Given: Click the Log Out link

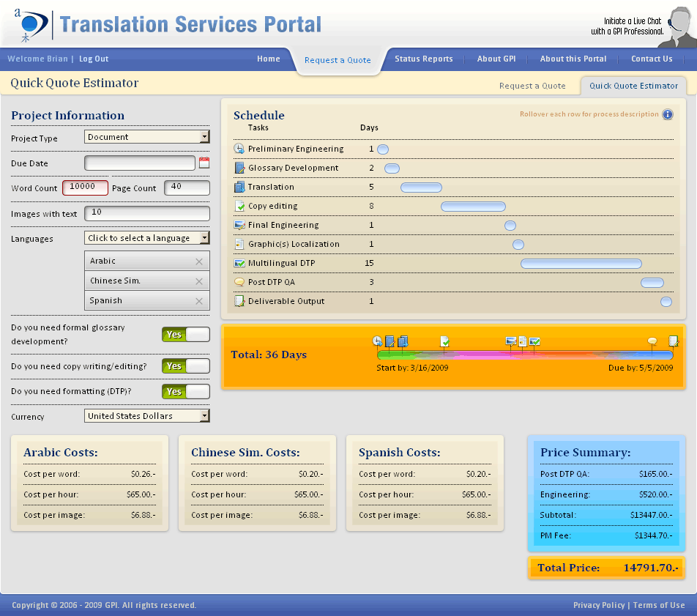Looking at the screenshot, I should [x=94, y=59].
